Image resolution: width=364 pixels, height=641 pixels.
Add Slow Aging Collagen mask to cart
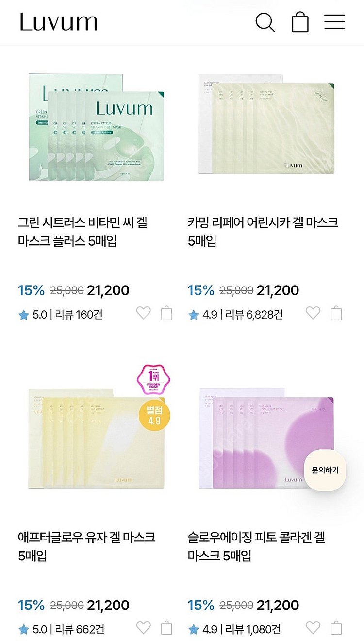(x=336, y=628)
